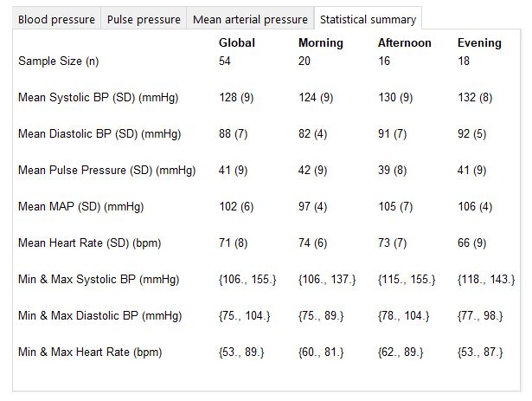Select the Mean Heart Rate row label
Screen dimensions: 532x401
point(89,243)
